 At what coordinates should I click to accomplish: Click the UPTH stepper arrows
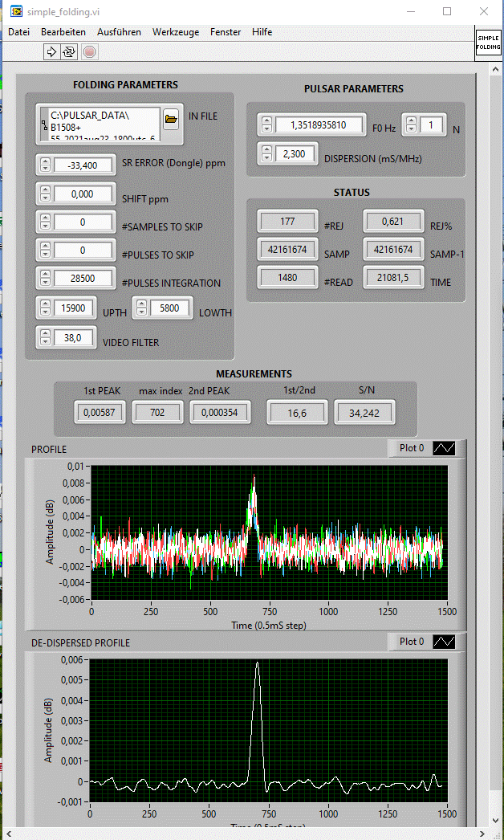click(46, 308)
